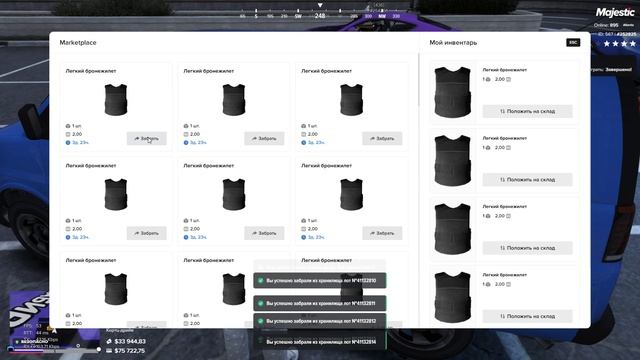Click the white wanted-level stars
The width and height of the screenshot is (640, 360).
(x=620, y=43)
